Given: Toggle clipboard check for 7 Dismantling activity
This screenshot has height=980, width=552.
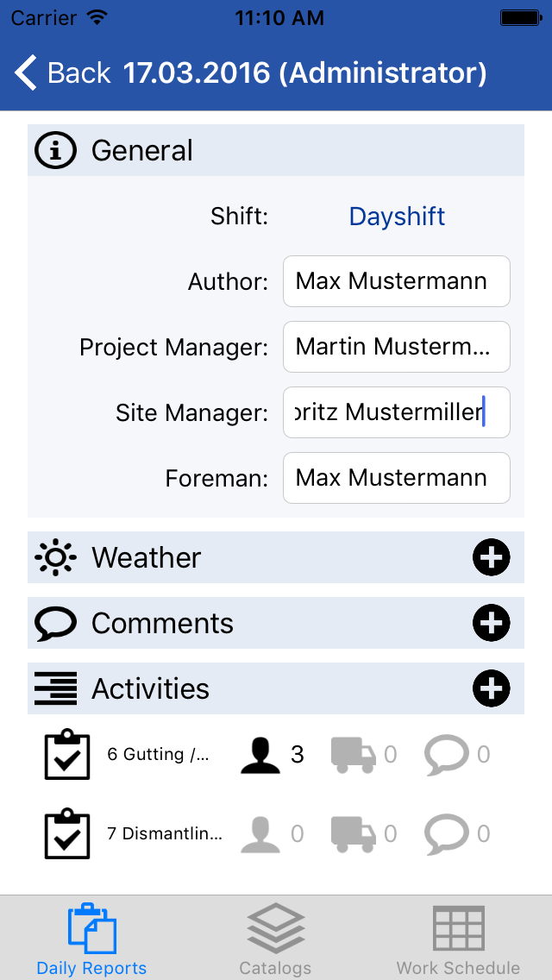Looking at the screenshot, I should pyautogui.click(x=67, y=833).
